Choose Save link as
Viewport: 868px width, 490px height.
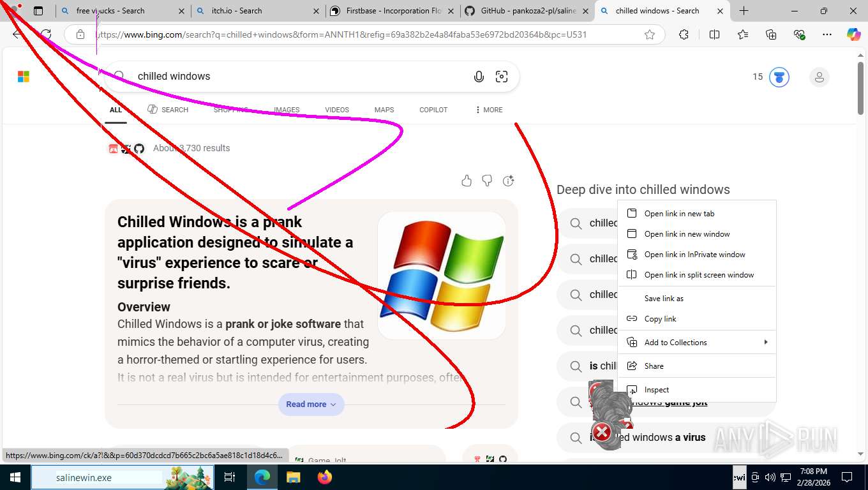697,299
